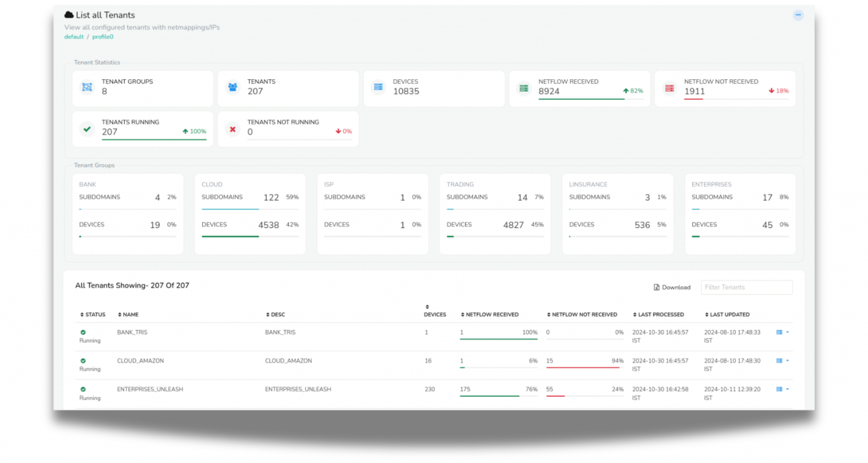Click the profile0 breadcrumb link

tap(103, 37)
